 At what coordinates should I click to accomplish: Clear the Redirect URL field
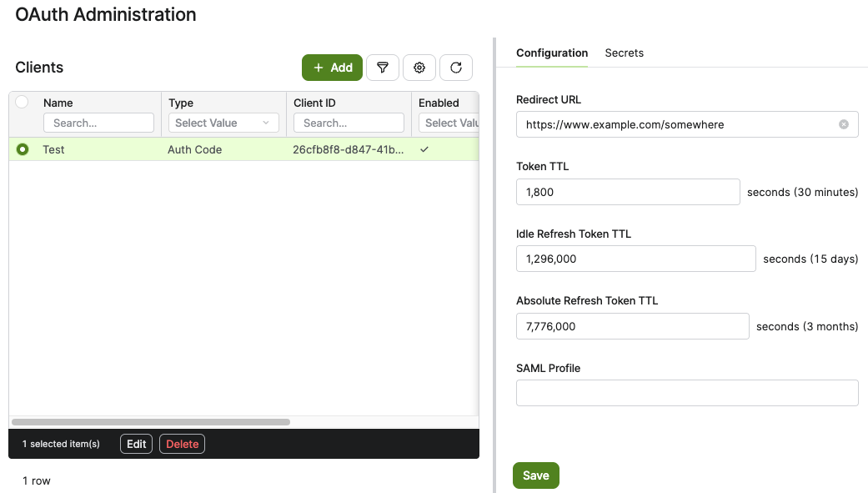pos(843,124)
